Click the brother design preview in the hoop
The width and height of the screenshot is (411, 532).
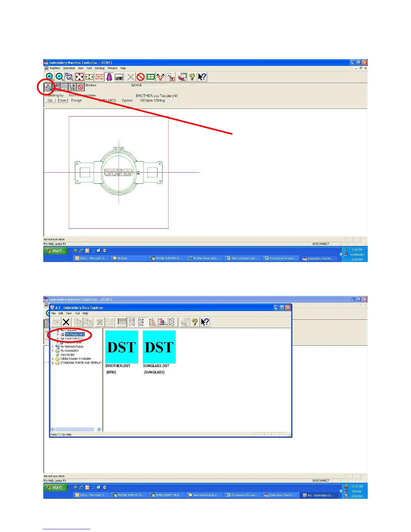click(x=118, y=172)
